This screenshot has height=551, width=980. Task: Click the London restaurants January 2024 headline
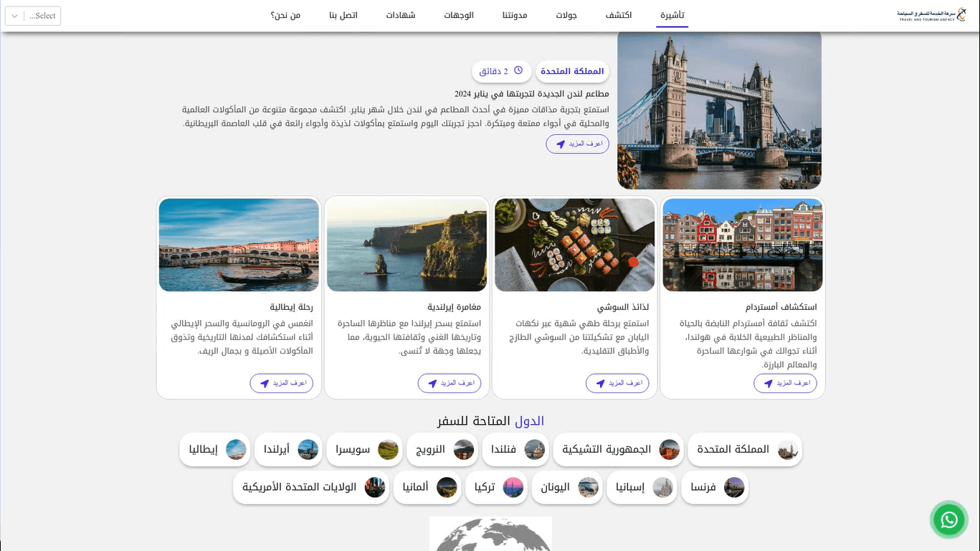532,94
